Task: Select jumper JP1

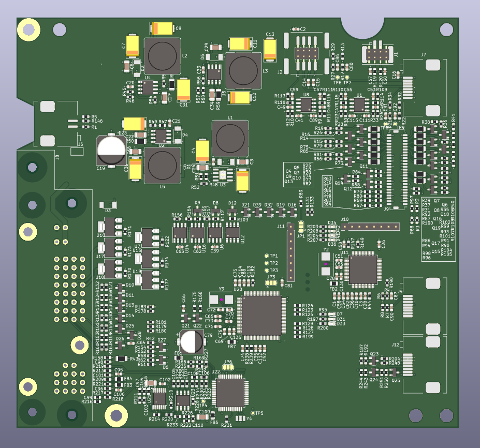Action: pyautogui.click(x=301, y=227)
